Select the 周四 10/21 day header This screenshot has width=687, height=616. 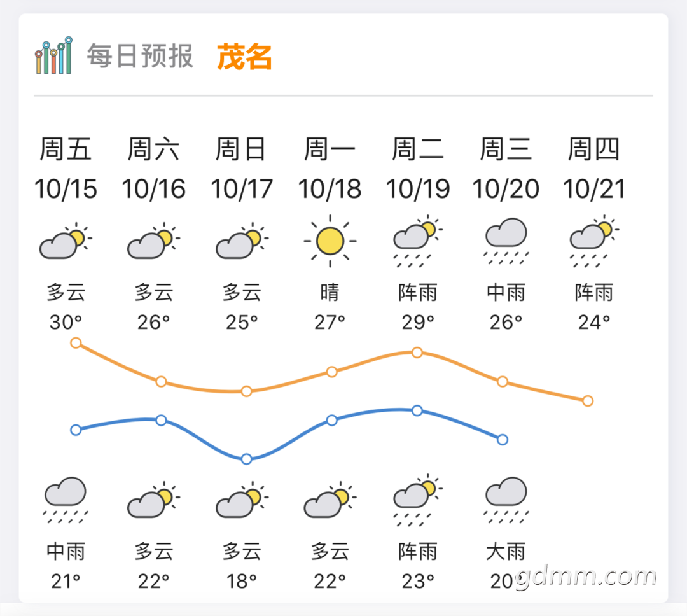[593, 169]
